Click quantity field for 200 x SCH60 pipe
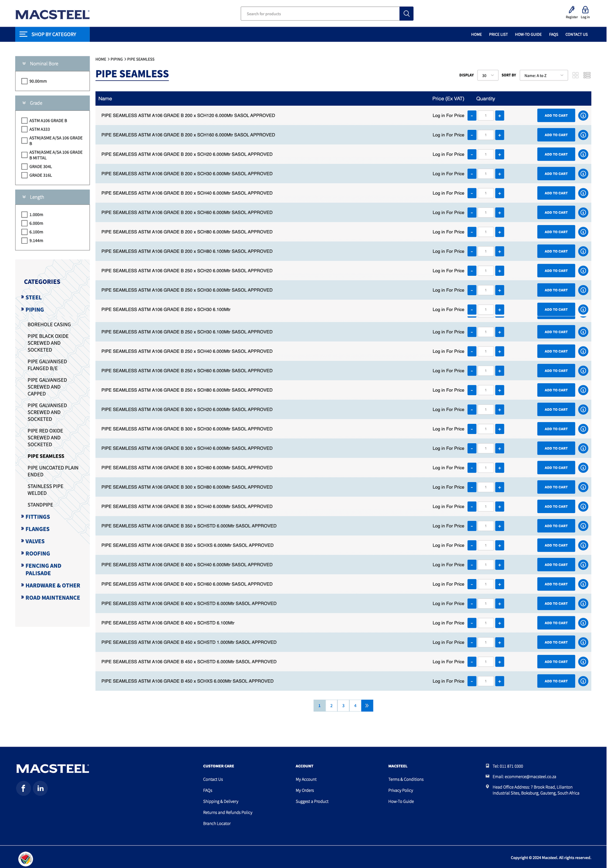Image resolution: width=611 pixels, height=868 pixels. click(x=486, y=213)
